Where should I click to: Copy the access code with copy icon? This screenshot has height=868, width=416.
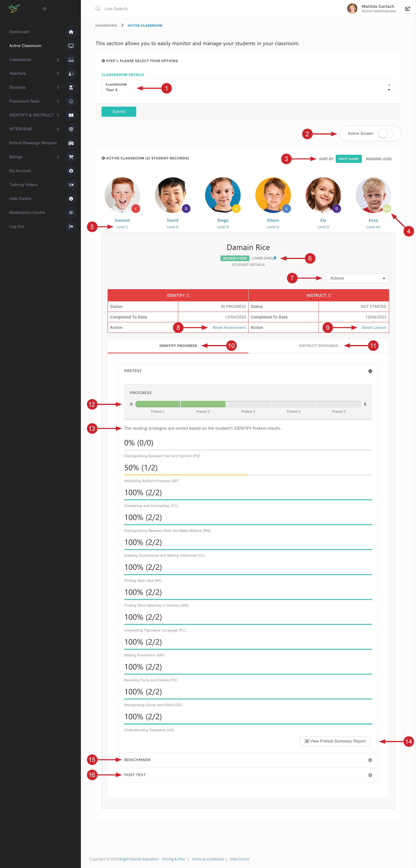pyautogui.click(x=274, y=258)
